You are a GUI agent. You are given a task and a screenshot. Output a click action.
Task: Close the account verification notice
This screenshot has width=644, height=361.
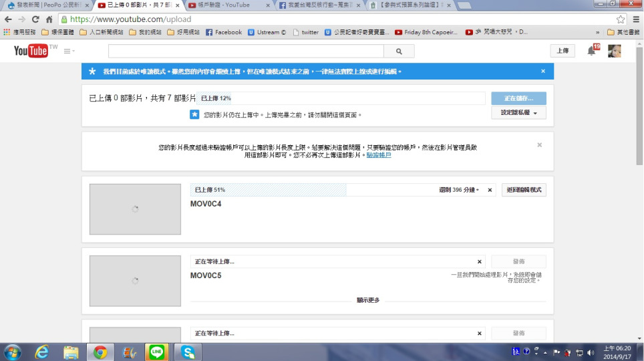539,144
